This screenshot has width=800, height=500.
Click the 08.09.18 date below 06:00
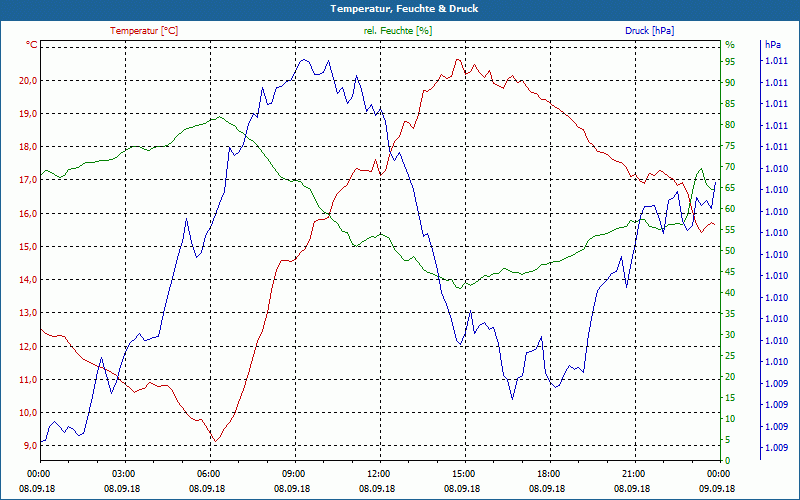click(207, 488)
